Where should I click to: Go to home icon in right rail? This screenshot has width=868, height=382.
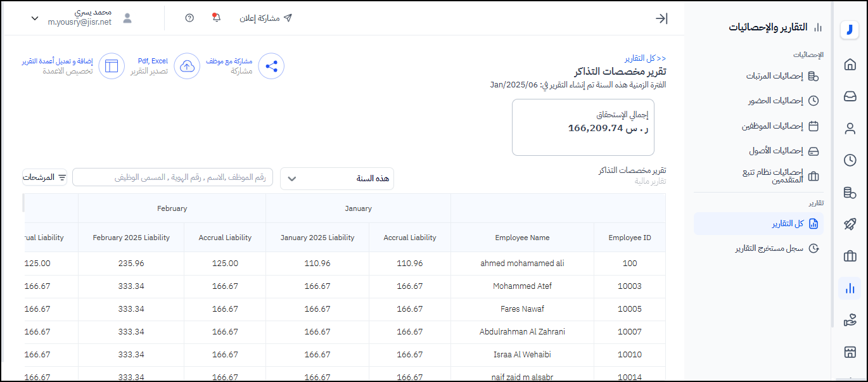(850, 64)
